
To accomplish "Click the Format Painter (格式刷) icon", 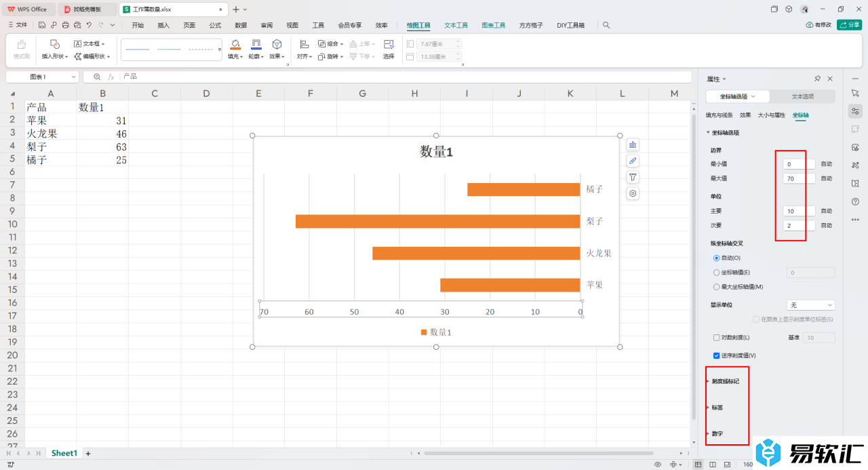I will click(x=21, y=44).
